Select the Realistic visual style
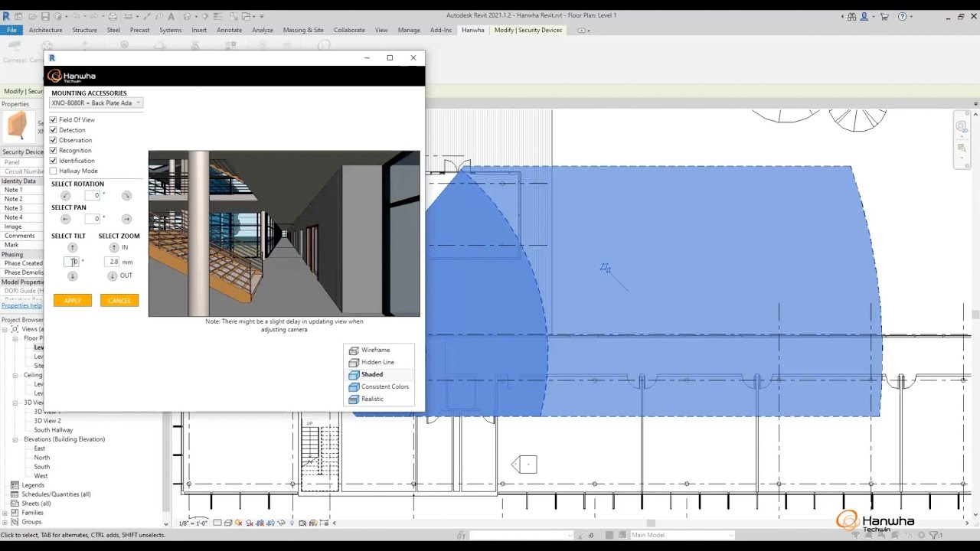980x551 pixels. (372, 399)
